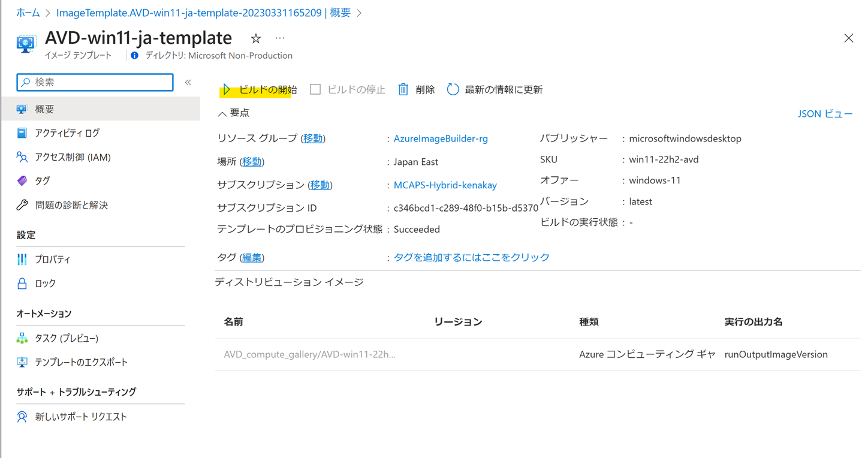Open アクティビティ ログ from the sidebar
868x458 pixels.
pyautogui.click(x=67, y=133)
